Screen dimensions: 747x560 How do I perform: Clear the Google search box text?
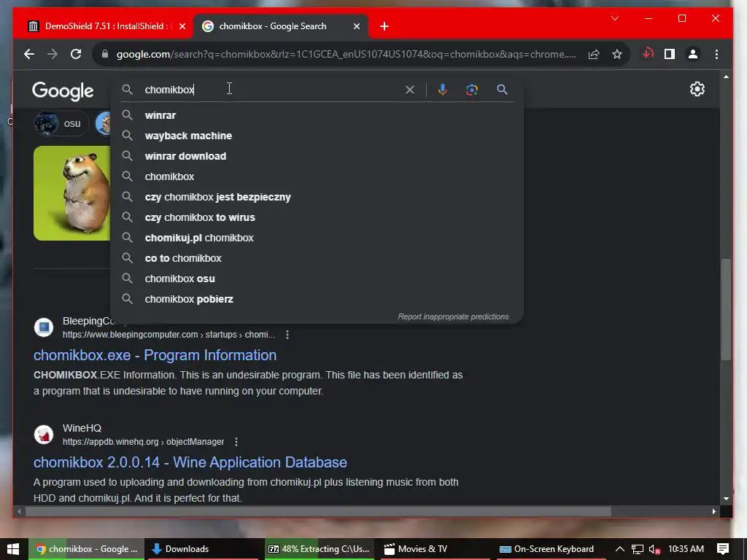click(410, 90)
